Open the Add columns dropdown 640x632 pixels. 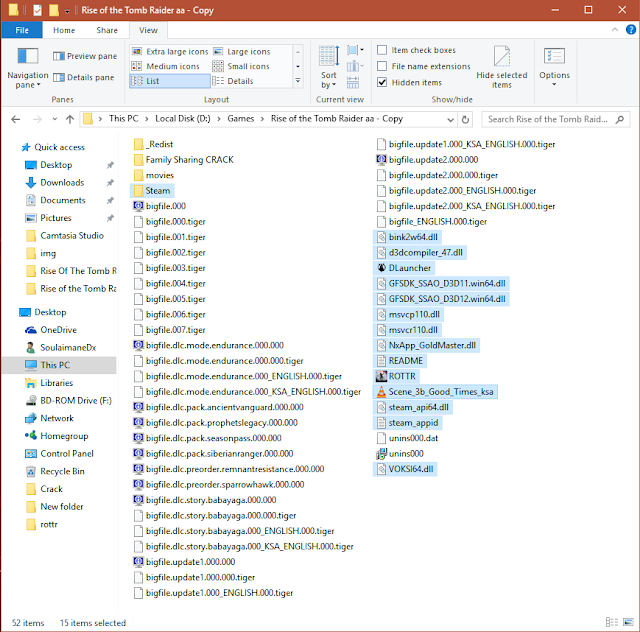(x=355, y=66)
